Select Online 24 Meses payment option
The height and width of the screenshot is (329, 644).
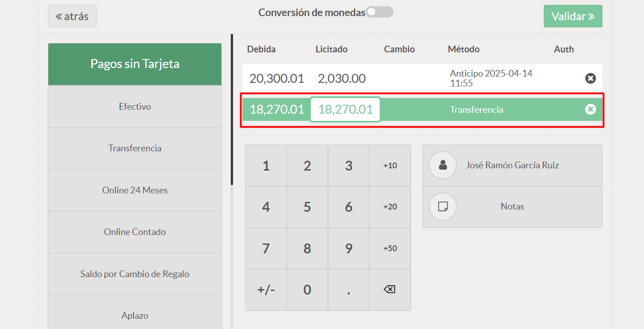click(135, 190)
